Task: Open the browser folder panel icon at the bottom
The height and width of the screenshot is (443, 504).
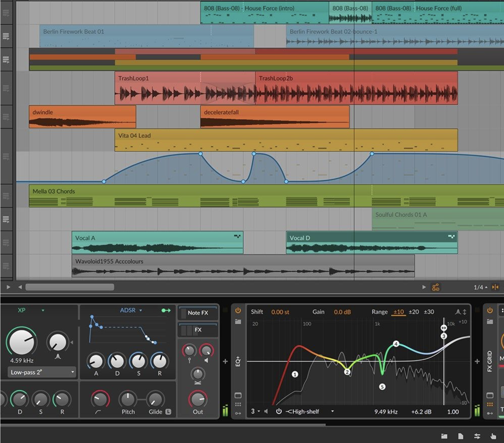Action: 444,436
